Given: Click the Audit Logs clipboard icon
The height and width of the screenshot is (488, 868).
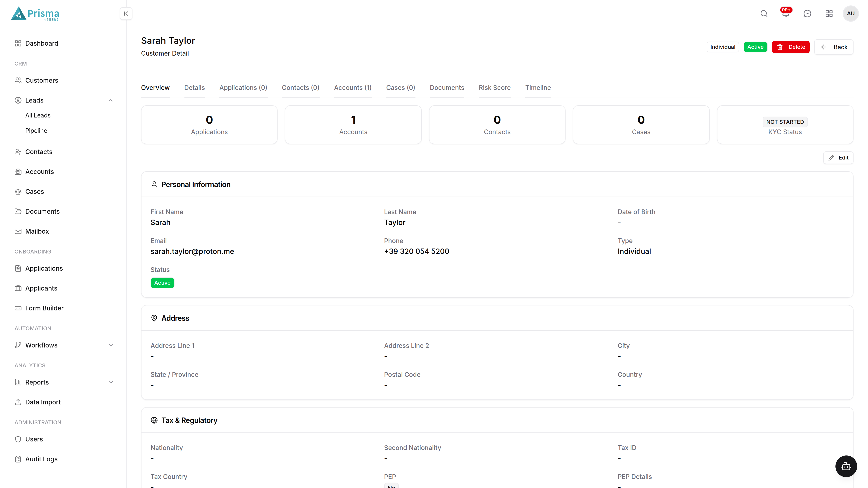Looking at the screenshot, I should point(18,459).
